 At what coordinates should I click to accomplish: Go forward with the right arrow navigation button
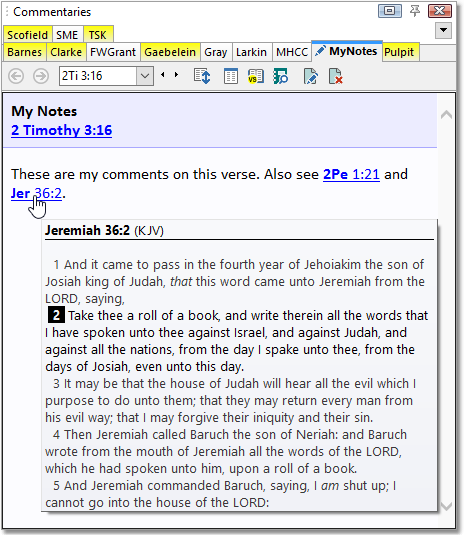tap(41, 76)
